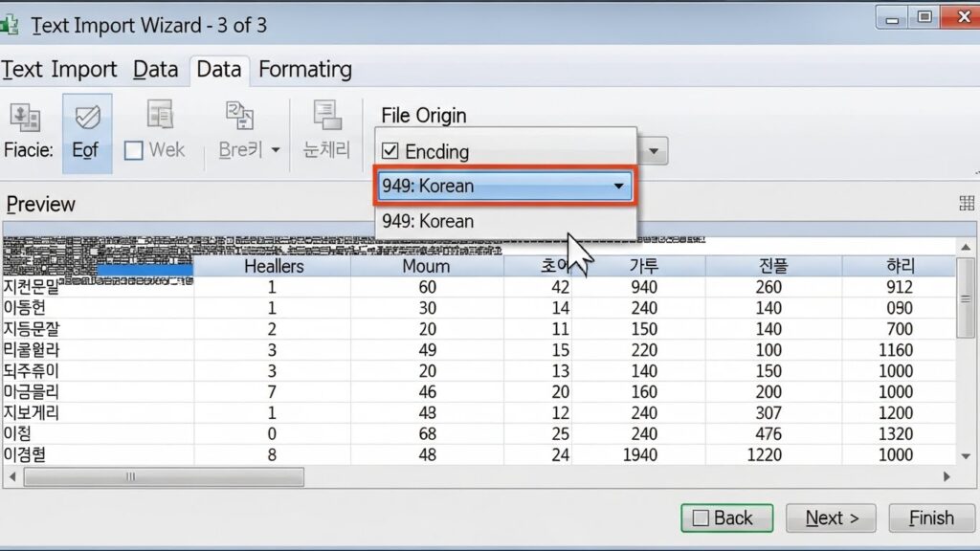Viewport: 980px width, 551px height.
Task: Tick the checkbox inside the Back button
Action: click(700, 518)
